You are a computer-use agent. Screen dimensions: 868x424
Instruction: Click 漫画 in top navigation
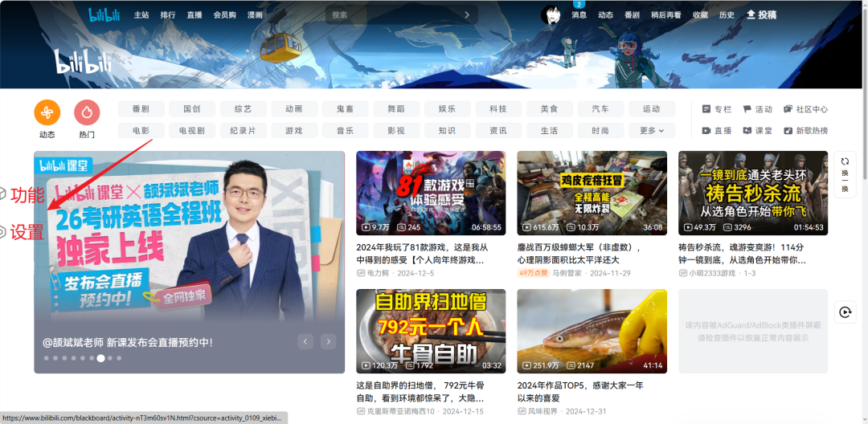click(x=256, y=15)
